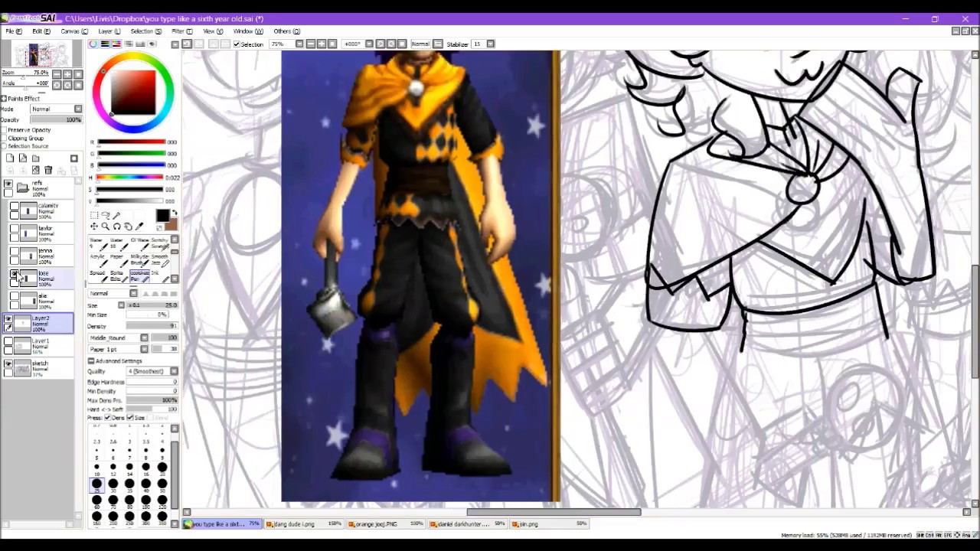Select the Move tool
Screen dimensions: 980x551
tap(94, 227)
